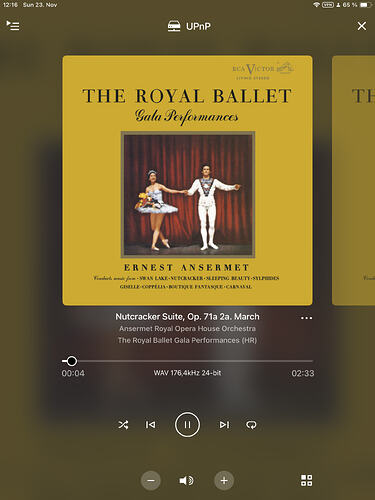
Task: Skip to the previous track
Action: [x=150, y=425]
